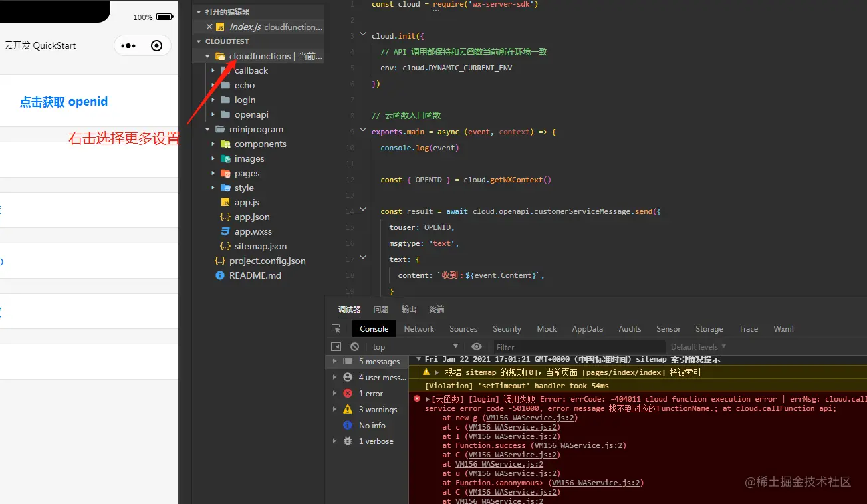Click the login folder icon
This screenshot has height=504, width=867.
[225, 100]
